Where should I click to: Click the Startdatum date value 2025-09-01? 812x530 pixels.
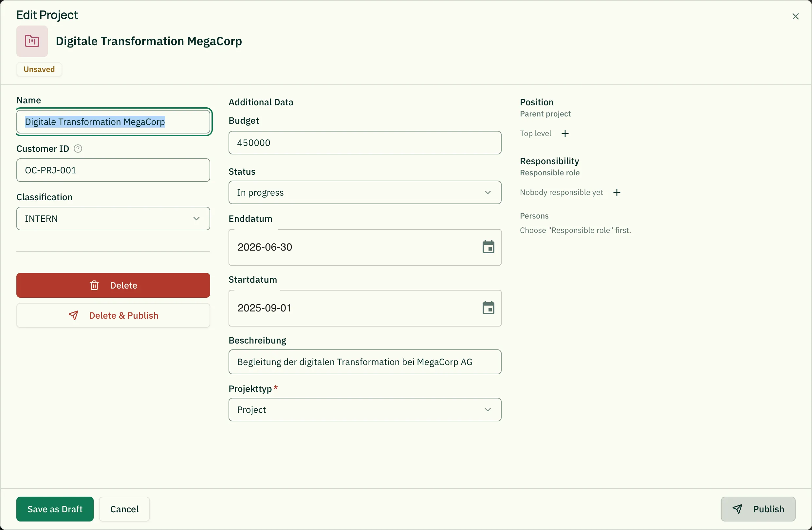coord(265,308)
